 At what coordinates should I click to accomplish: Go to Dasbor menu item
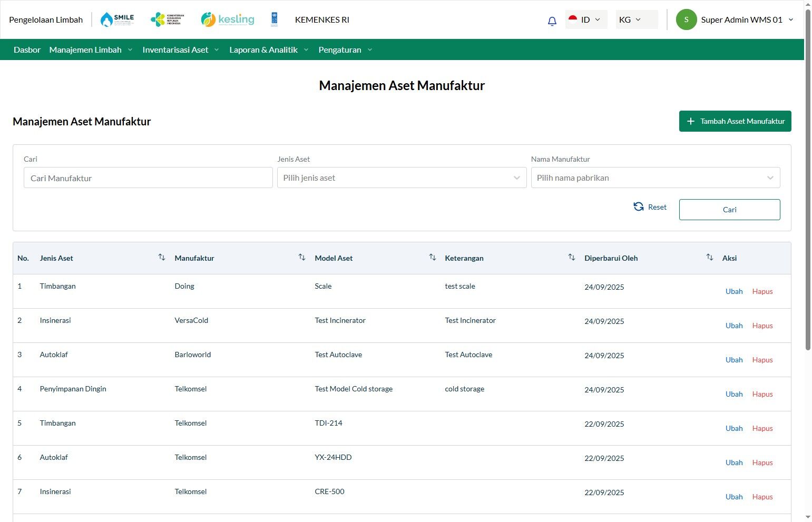[27, 50]
